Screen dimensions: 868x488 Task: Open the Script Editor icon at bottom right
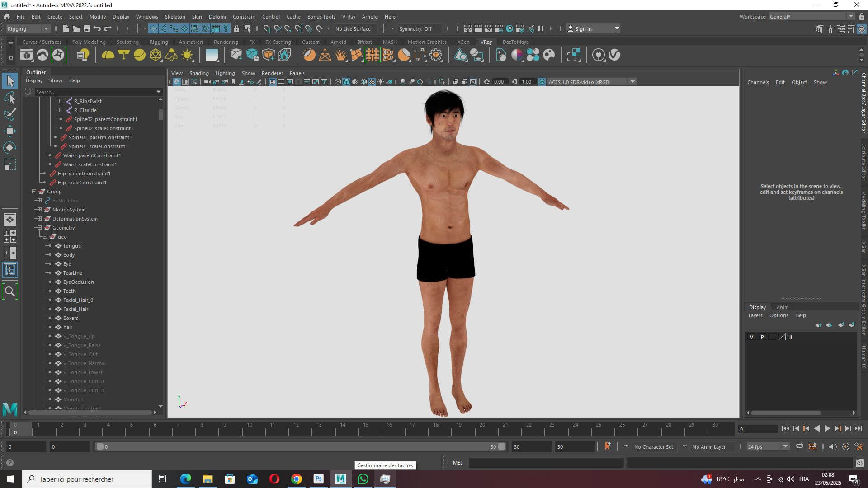[859, 463]
